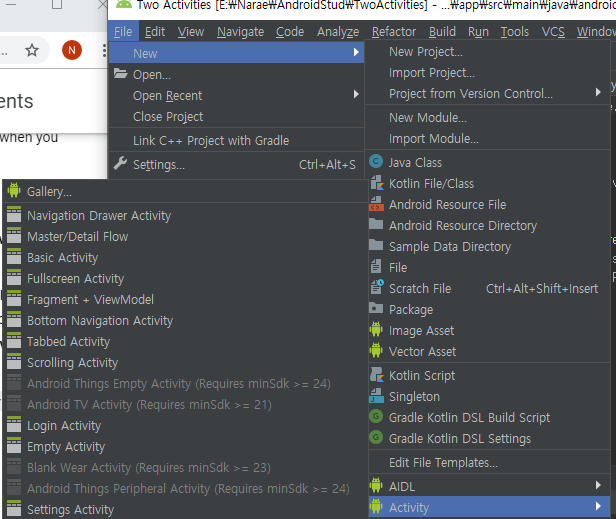Click the wrench icon beside Settings
Screen dimensions: 616x519
120,163
